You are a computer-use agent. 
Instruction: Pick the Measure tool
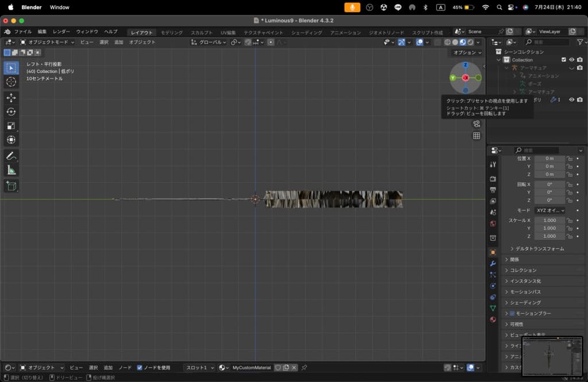pos(11,170)
